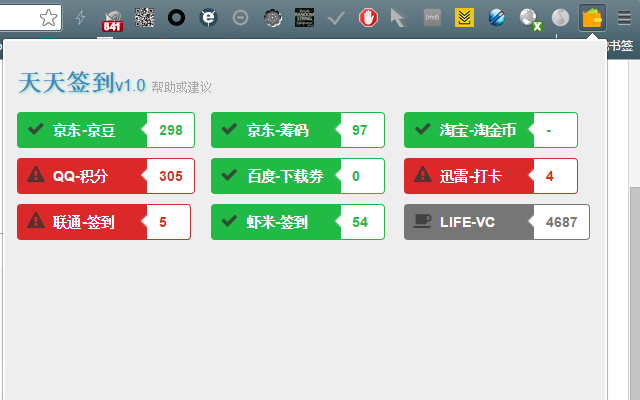Retry the 联通-签到 sign-in button
This screenshot has width=640, height=400.
pos(82,222)
